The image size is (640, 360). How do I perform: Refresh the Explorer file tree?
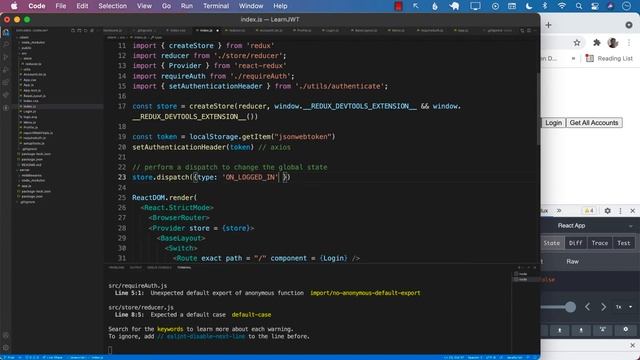85,30
